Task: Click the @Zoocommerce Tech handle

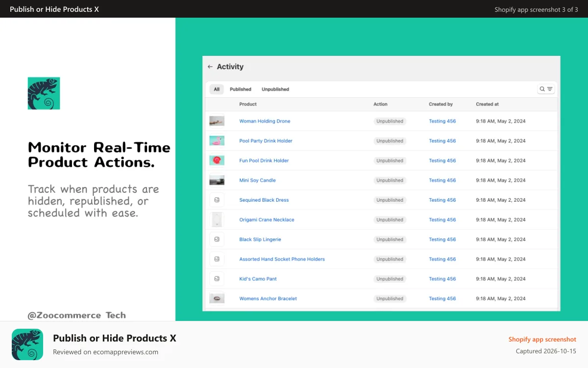Action: pos(77,315)
